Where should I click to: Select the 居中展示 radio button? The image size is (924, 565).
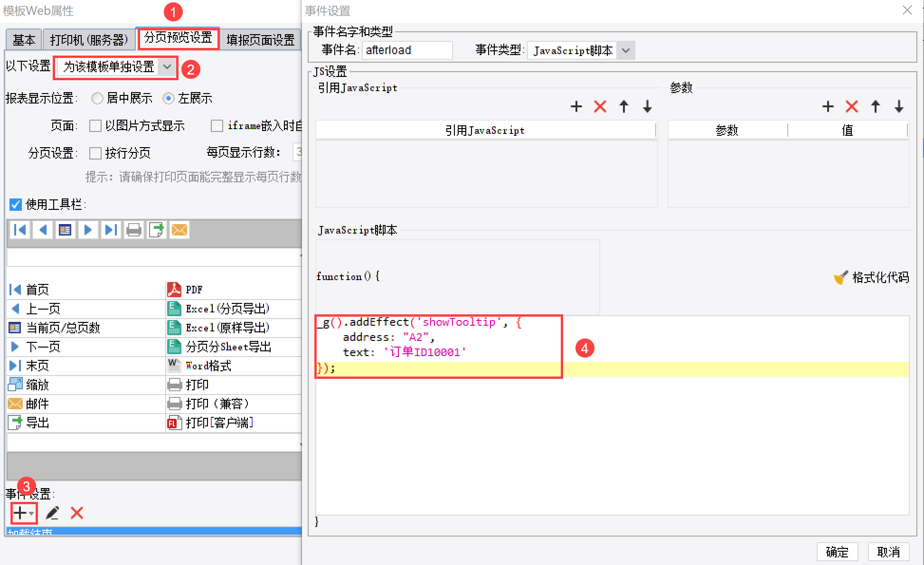(97, 98)
